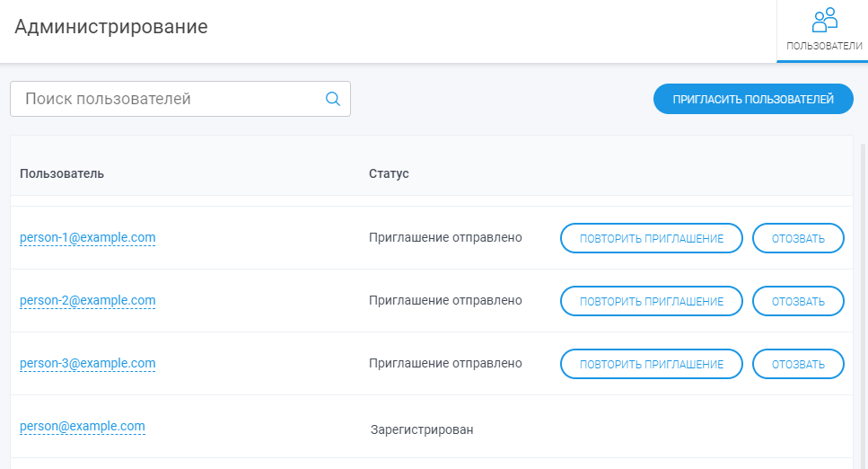Viewport: 868px width, 469px height.
Task: Revoke invitation for person-2@example.com via Отозвать
Action: (x=798, y=301)
